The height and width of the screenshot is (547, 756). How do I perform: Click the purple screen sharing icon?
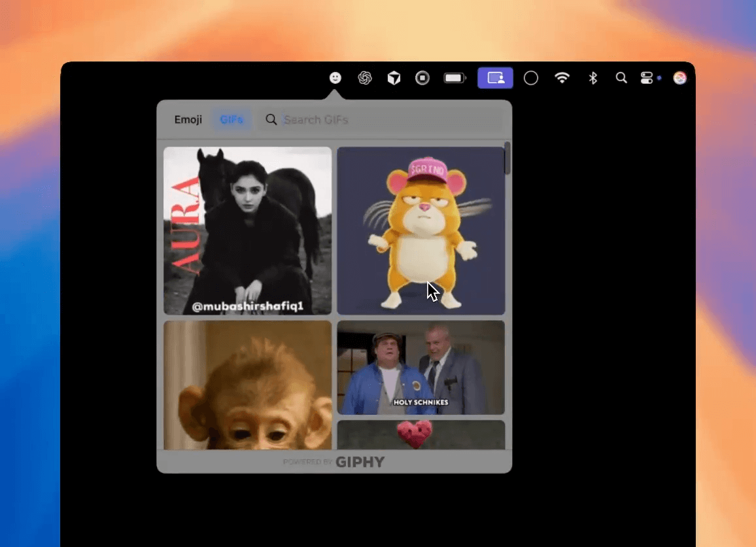[x=495, y=78]
